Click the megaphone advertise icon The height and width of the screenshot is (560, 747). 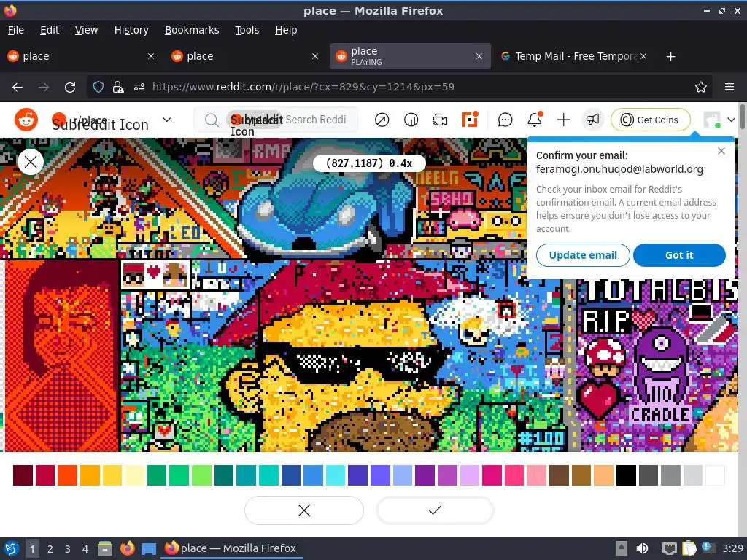tap(592, 120)
